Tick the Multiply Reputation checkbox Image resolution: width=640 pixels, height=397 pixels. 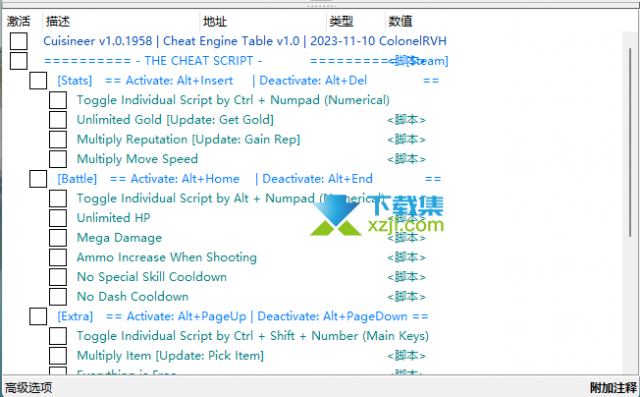[x=58, y=140]
